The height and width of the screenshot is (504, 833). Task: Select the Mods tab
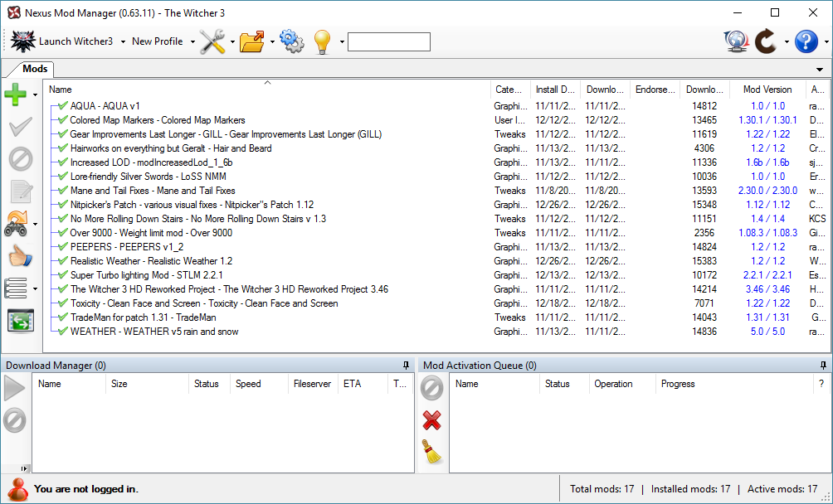tap(35, 69)
